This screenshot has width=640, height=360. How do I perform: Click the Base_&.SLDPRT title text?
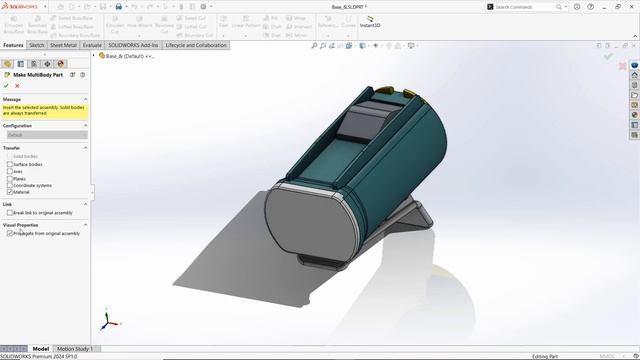349,7
